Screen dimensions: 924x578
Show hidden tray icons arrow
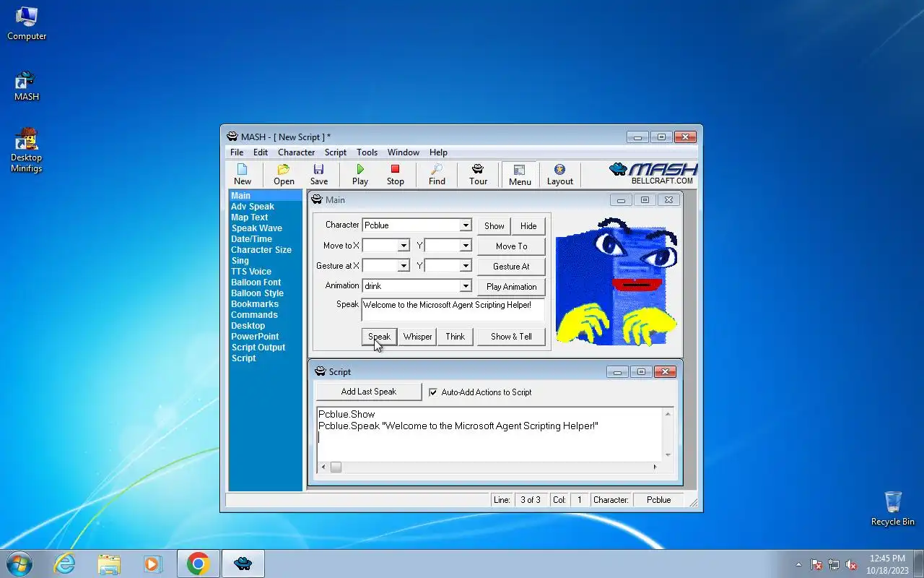click(798, 564)
